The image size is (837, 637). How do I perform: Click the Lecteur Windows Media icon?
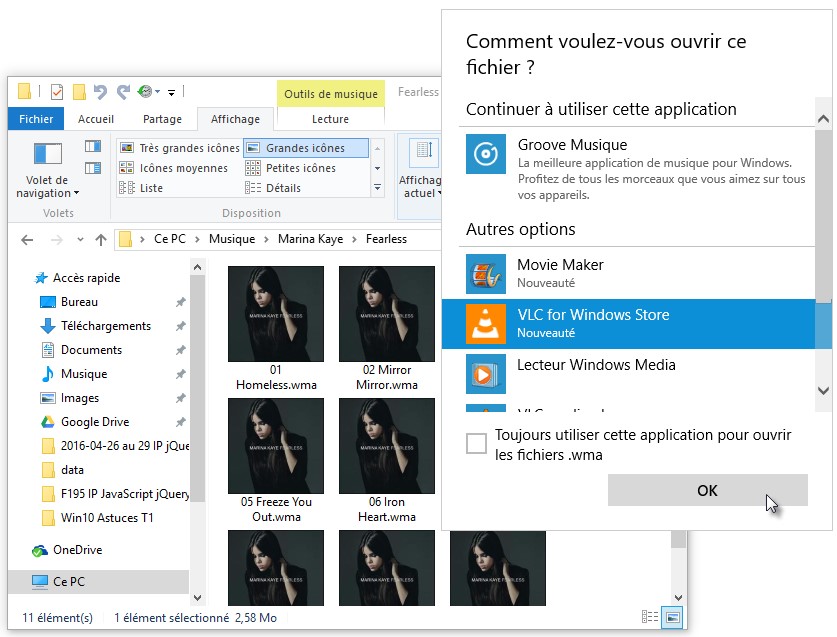(x=485, y=374)
